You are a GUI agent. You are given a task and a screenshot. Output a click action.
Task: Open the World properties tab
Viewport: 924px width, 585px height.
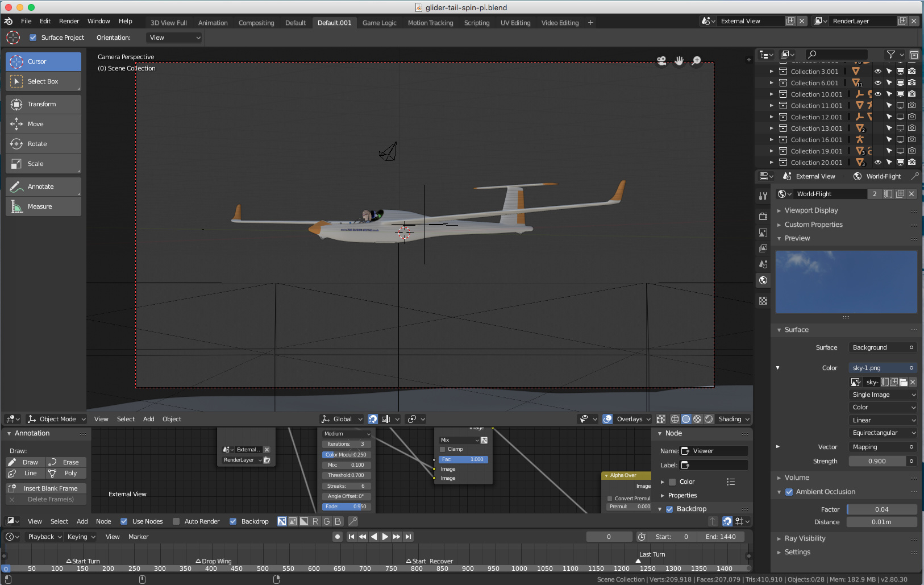click(x=764, y=280)
